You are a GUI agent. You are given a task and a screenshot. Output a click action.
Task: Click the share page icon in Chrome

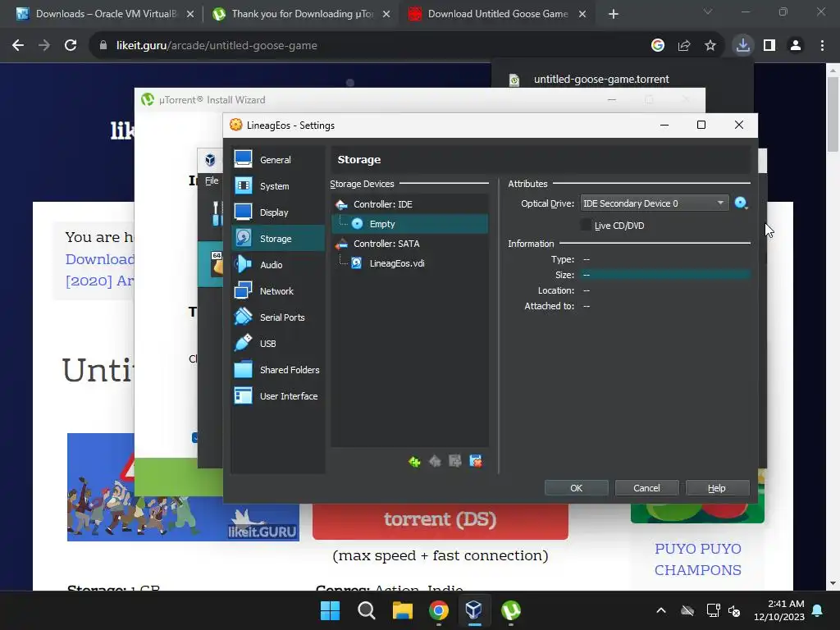(683, 45)
